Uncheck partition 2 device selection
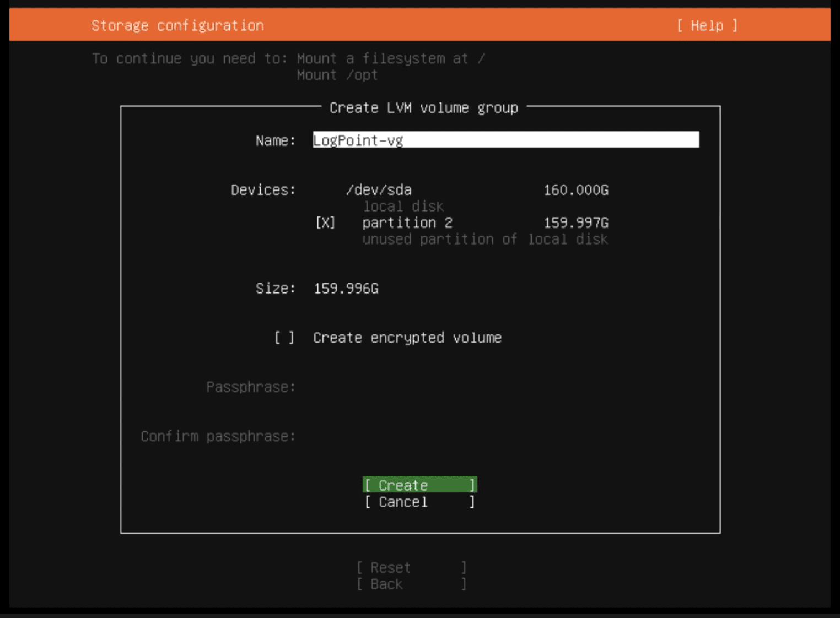 (x=325, y=223)
